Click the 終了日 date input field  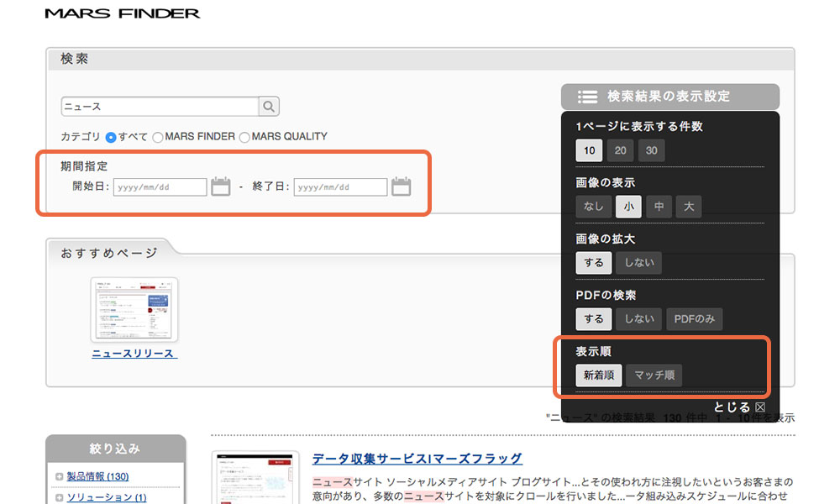tap(340, 187)
